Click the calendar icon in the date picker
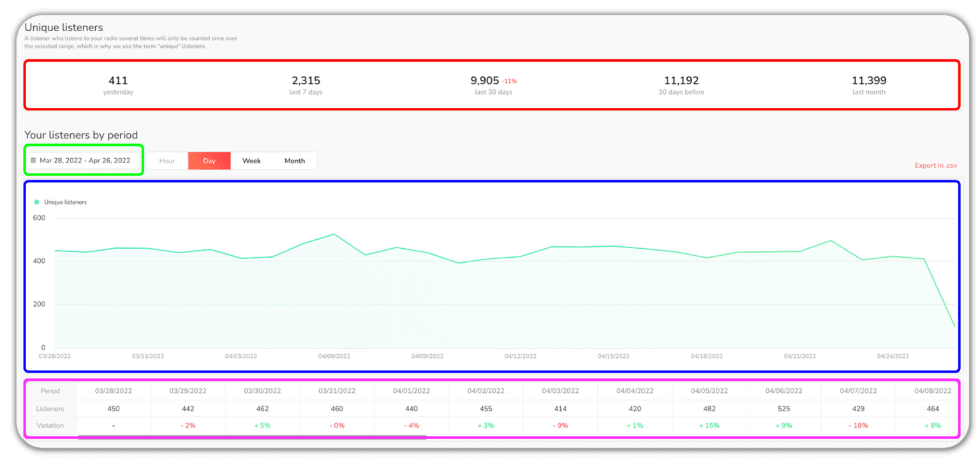The image size is (980, 465). tap(33, 160)
